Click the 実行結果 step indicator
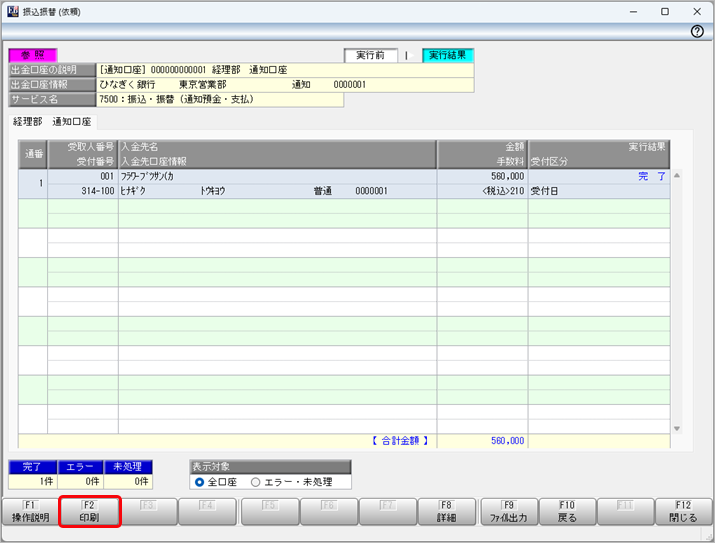715x543 pixels. point(447,55)
